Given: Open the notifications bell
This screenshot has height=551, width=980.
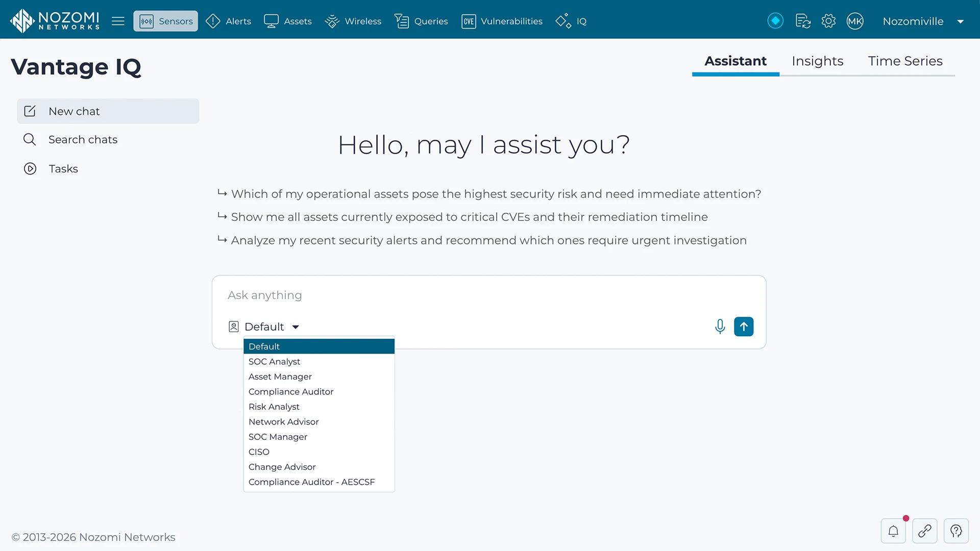Looking at the screenshot, I should [893, 531].
